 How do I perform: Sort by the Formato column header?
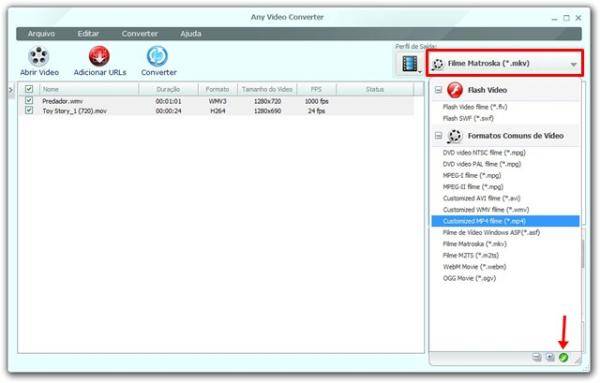point(217,90)
